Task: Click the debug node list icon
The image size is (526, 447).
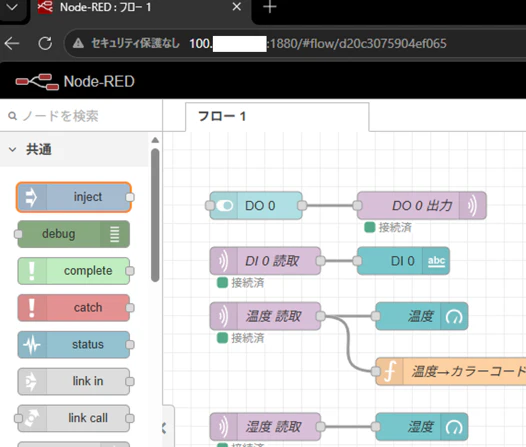Action: pos(115,234)
